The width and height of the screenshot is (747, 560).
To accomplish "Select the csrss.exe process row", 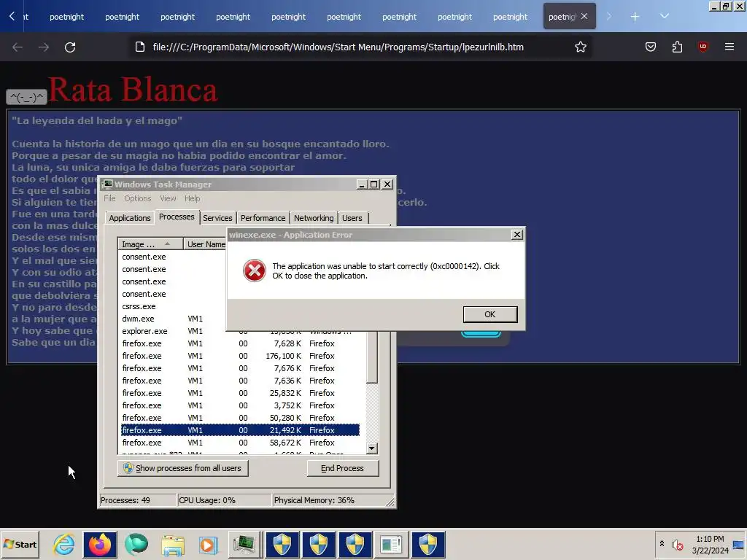I will [x=172, y=306].
